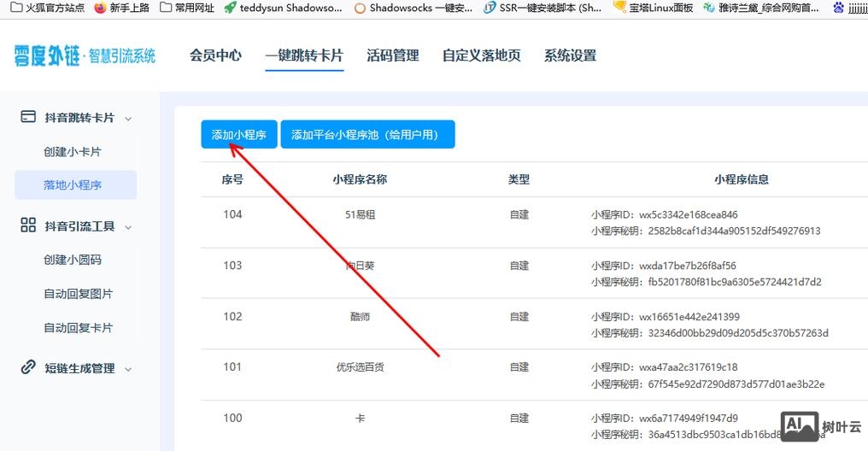Click serial number 100 cell

tap(232, 419)
